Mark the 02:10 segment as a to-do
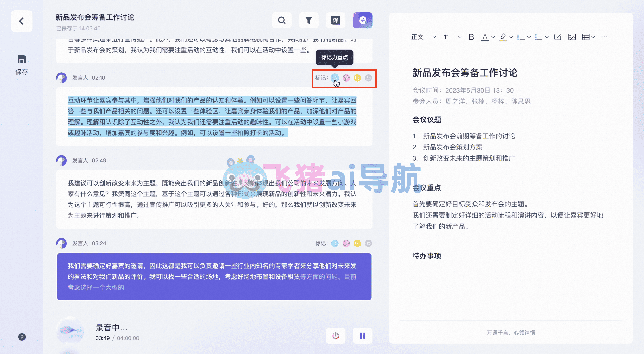 (x=357, y=78)
